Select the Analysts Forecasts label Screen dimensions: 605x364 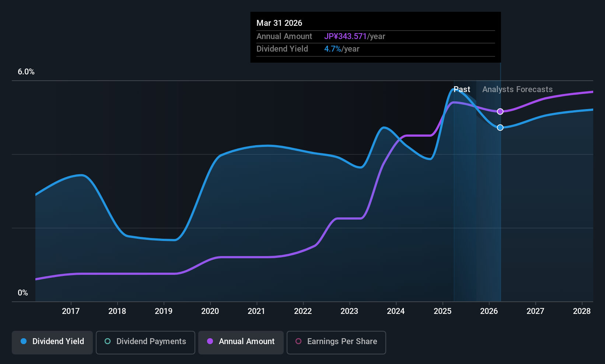(517, 90)
